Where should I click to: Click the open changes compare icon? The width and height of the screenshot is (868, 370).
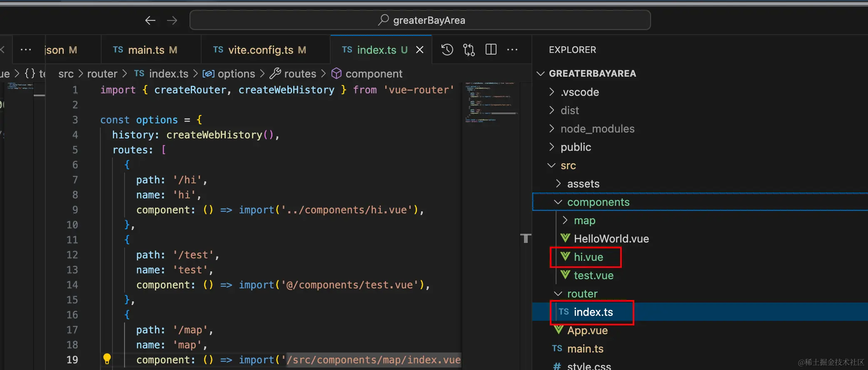469,50
